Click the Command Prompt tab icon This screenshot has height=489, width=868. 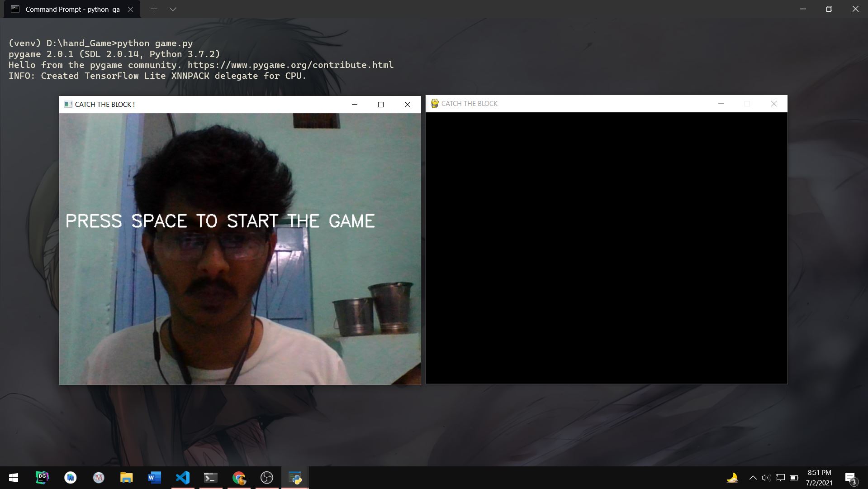coord(15,9)
